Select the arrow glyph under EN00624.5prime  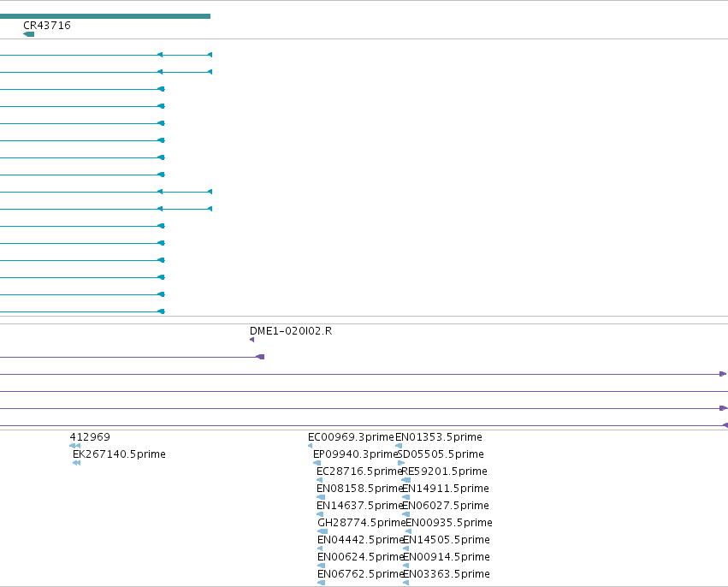[321, 566]
